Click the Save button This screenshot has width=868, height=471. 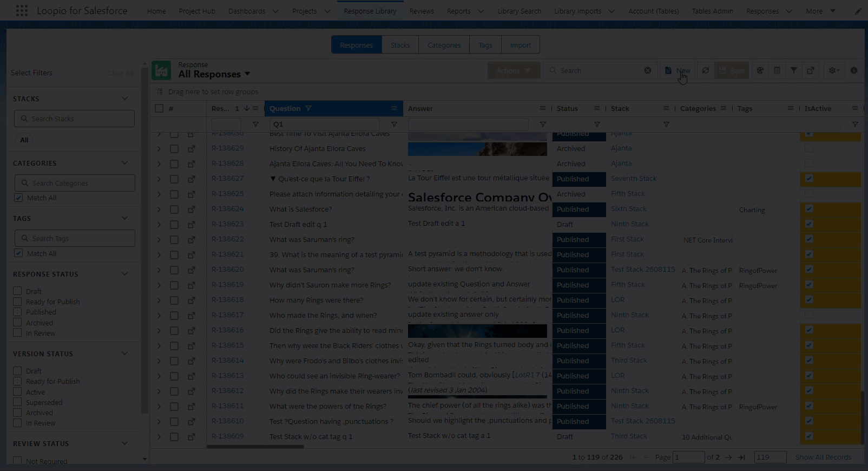732,70
